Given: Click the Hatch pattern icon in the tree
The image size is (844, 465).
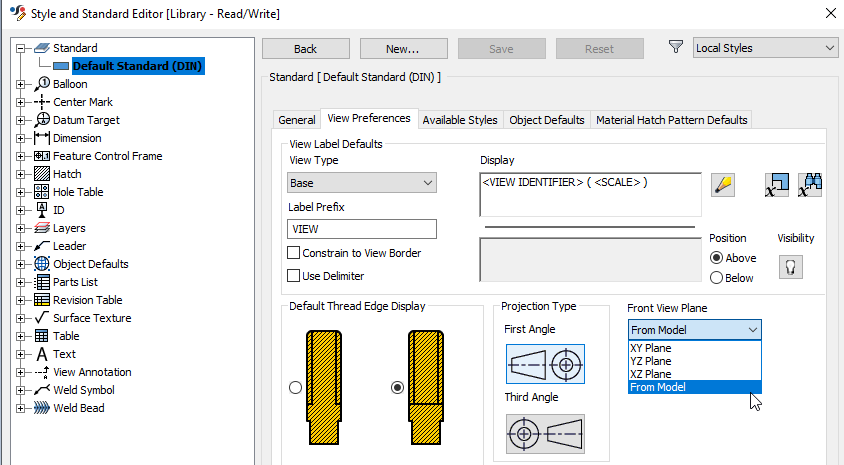Looking at the screenshot, I should tap(42, 174).
